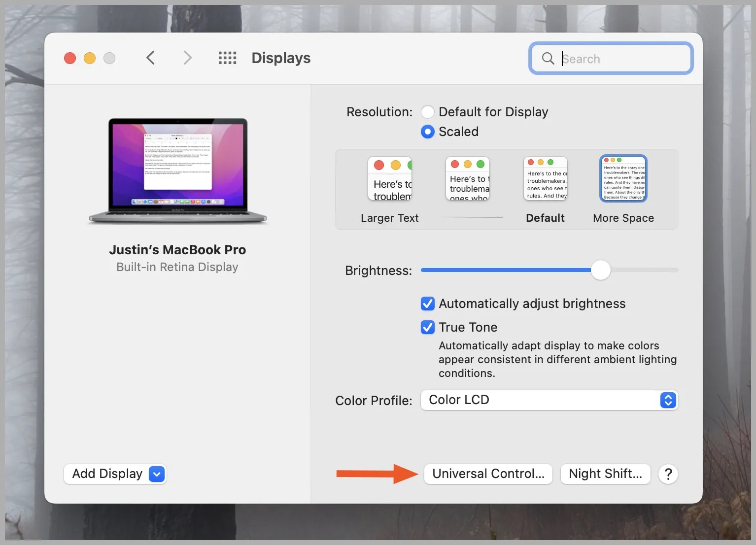756x545 pixels.
Task: Go forward with the right chevron
Action: (x=187, y=58)
